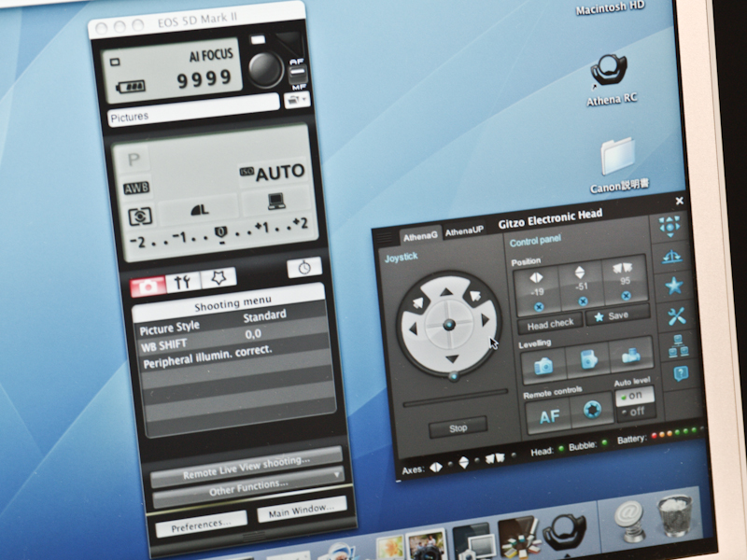The height and width of the screenshot is (560, 747).
Task: Toggle the AF/MF focus switch
Action: tap(298, 75)
